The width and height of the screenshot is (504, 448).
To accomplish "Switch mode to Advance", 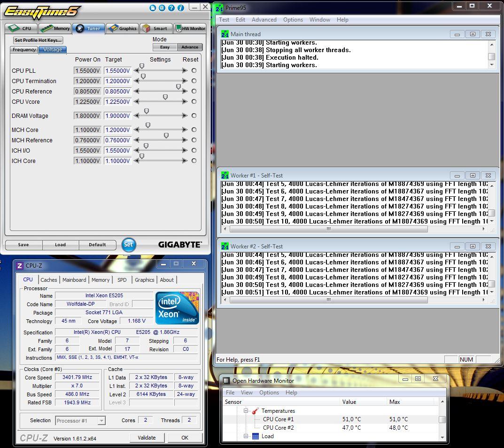I will 190,47.
